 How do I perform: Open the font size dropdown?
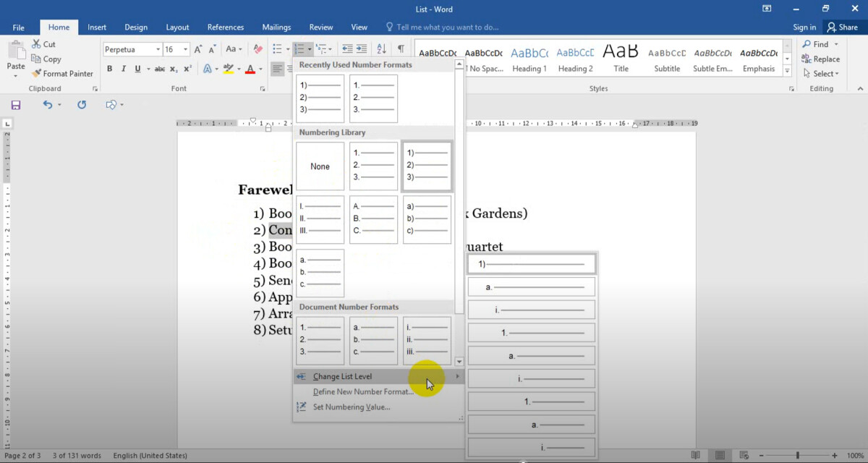tap(186, 49)
